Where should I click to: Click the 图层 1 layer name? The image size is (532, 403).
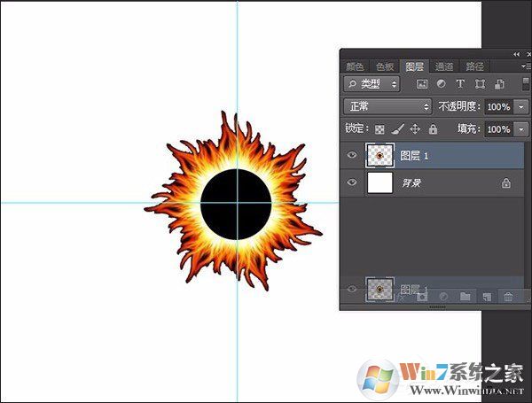414,156
